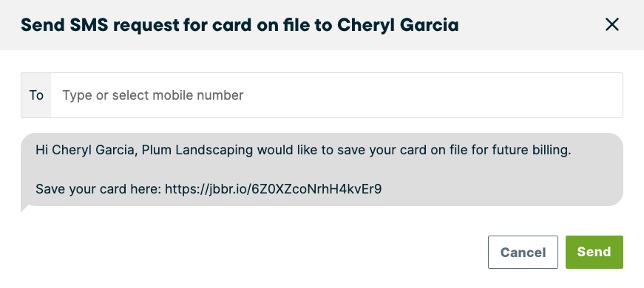This screenshot has height=288, width=644.
Task: Click the dialog title mentioning Cheryl Garcia
Action: click(240, 25)
